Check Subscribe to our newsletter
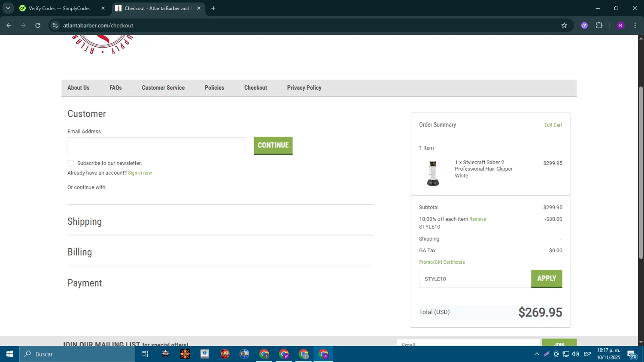The image size is (644, 362). 71,163
